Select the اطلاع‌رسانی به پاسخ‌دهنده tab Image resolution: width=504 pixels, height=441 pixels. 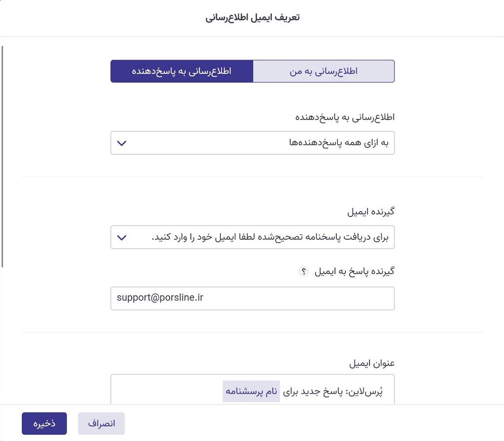click(182, 71)
